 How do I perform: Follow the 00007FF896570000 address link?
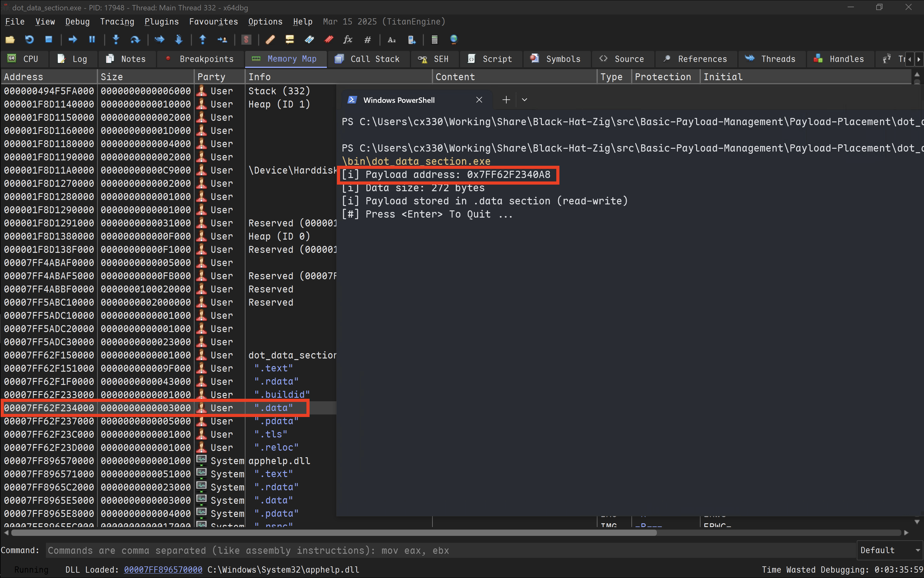(x=163, y=570)
